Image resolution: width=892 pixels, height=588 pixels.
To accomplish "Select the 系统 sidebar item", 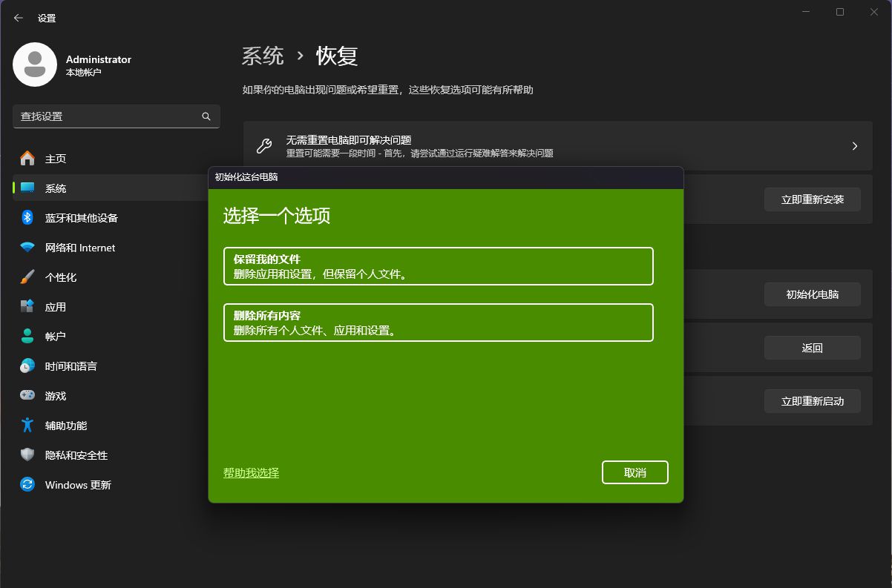I will click(x=56, y=188).
